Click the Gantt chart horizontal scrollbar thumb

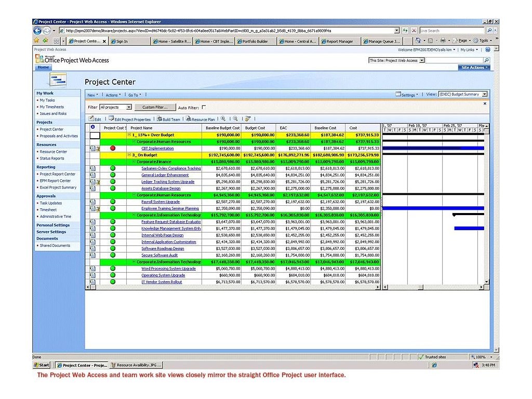(x=420, y=287)
